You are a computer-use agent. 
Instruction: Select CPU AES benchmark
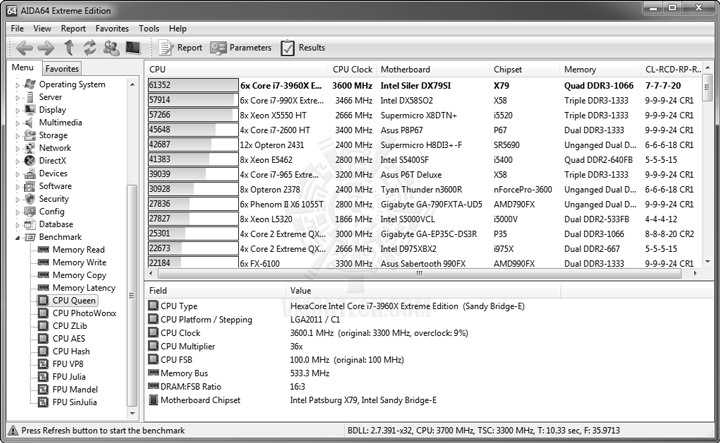click(69, 339)
